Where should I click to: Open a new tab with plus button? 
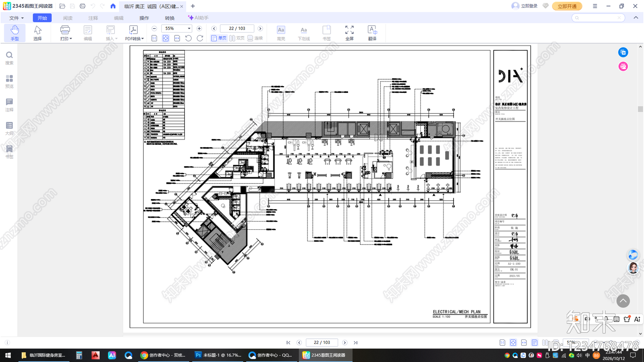click(x=193, y=6)
